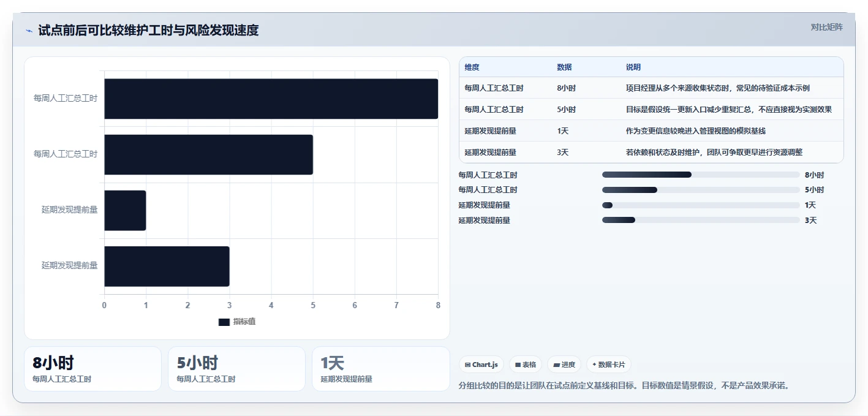Click the 每周人工汇总工时 label in the 5小时 progress row
Screen dimensions: 868x416
tap(488, 190)
